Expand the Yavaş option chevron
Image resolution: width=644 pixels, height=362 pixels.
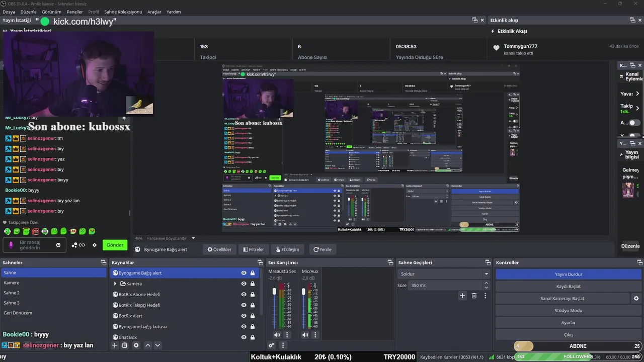click(637, 94)
